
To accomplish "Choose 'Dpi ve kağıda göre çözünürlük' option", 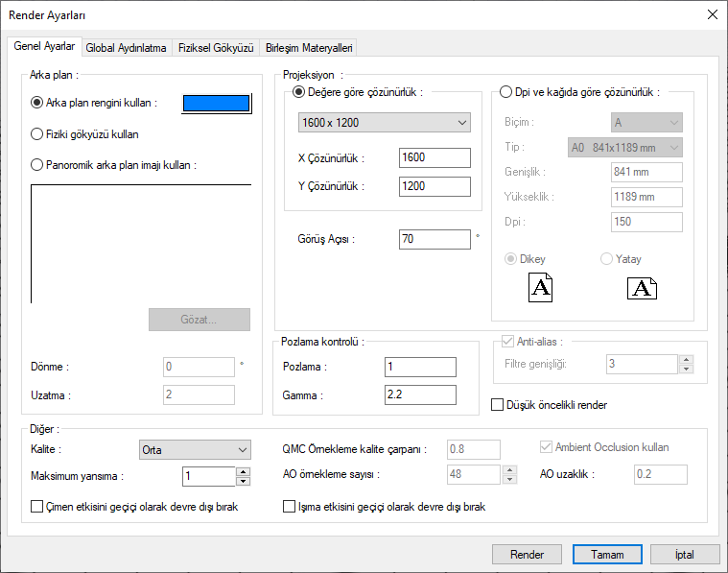I will (506, 92).
